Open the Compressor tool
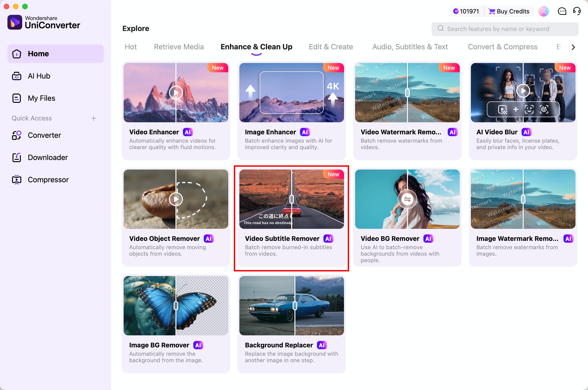This screenshot has width=588, height=390. click(x=56, y=179)
